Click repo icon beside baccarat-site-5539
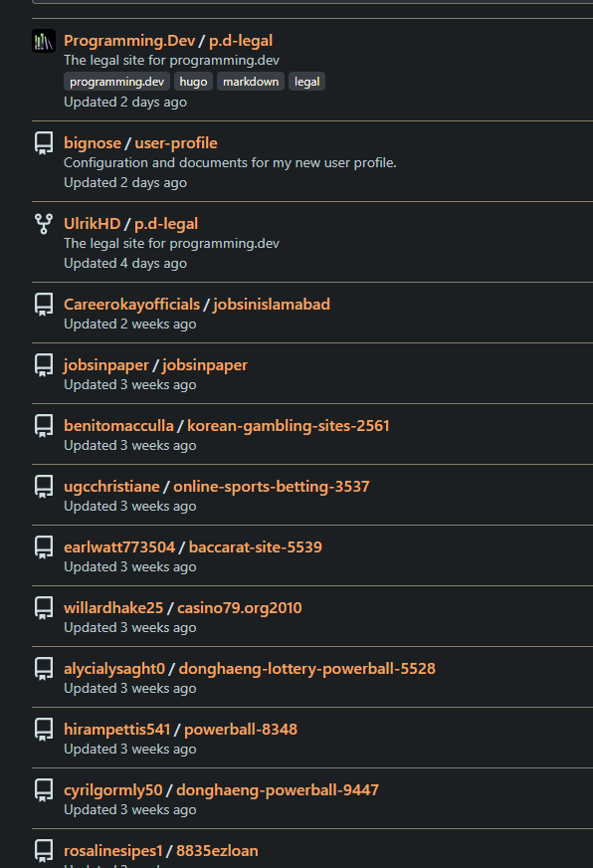 (44, 546)
